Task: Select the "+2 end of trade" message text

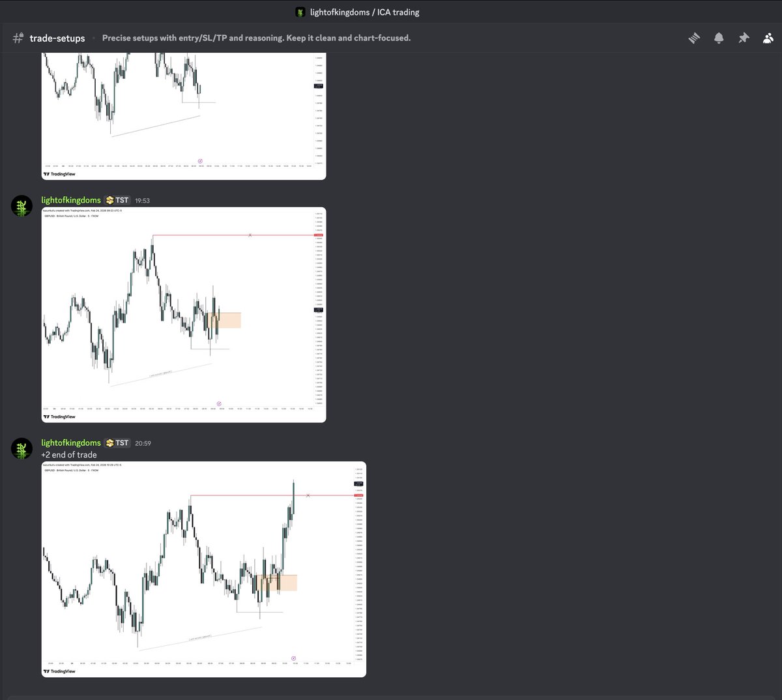Action: [x=69, y=455]
